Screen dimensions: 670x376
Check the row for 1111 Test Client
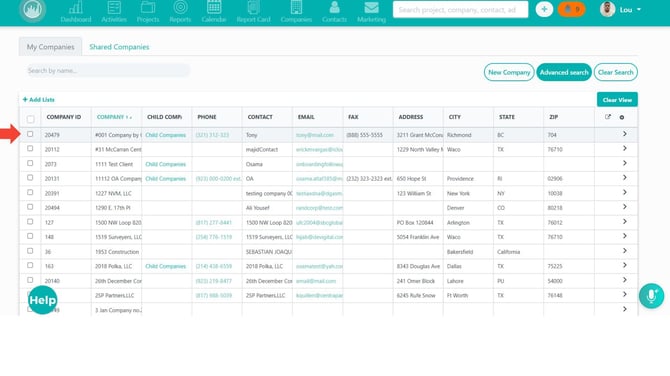pos(30,163)
